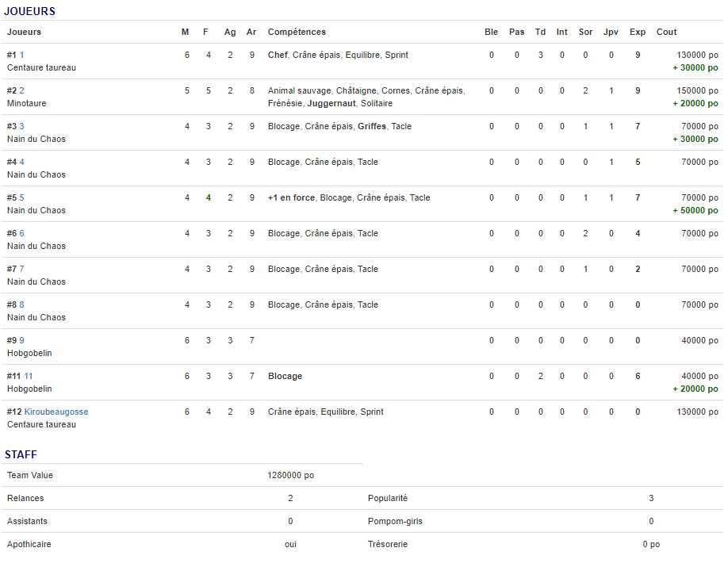Click the Compétences column header
This screenshot has width=728, height=563.
(x=297, y=32)
